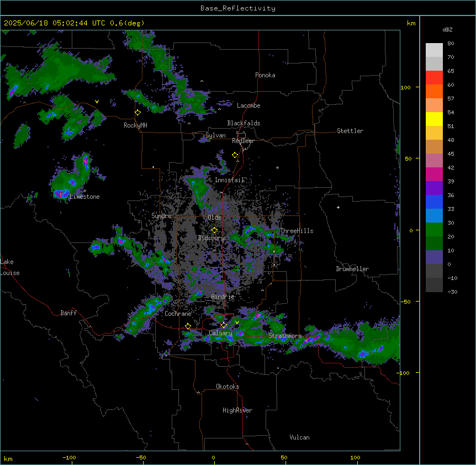The image size is (476, 465).
Task: Click the 80 value on dBZ legend
Action: 451,44
